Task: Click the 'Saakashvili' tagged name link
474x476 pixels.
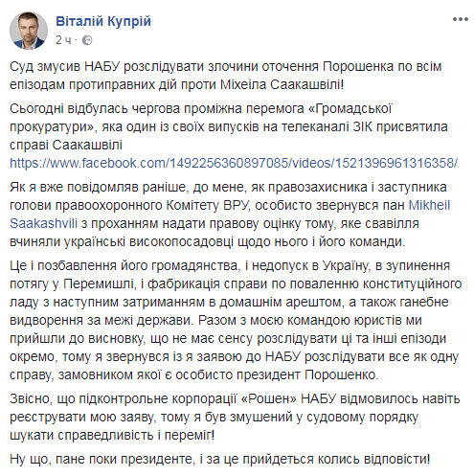Action: 43,223
